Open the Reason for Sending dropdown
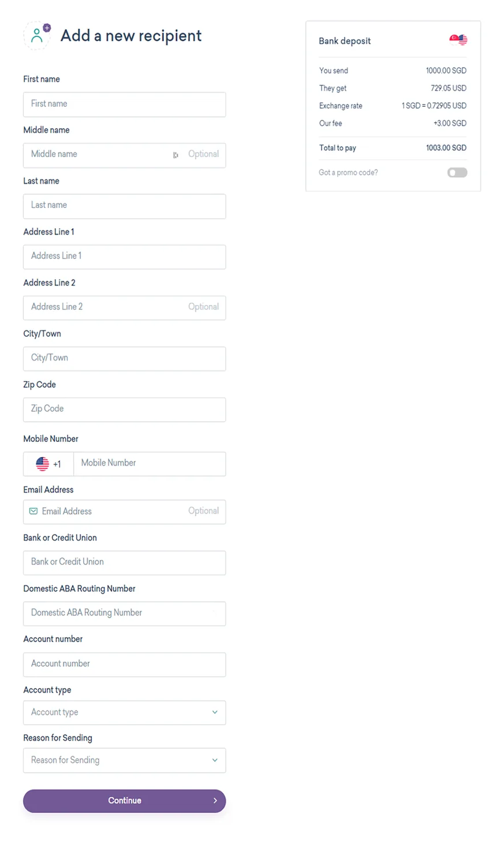Image resolution: width=504 pixels, height=844 pixels. pyautogui.click(x=124, y=760)
